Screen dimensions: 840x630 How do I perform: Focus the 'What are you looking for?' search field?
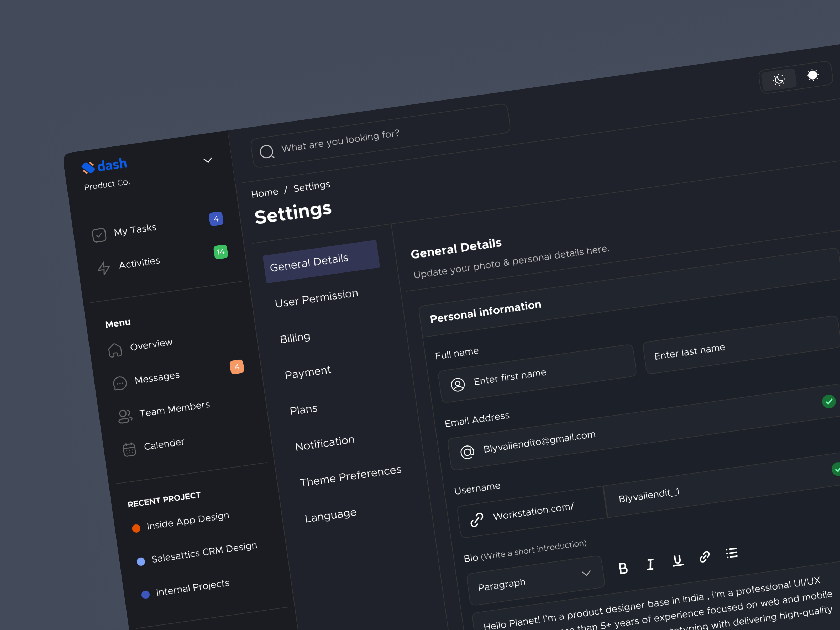[380, 135]
